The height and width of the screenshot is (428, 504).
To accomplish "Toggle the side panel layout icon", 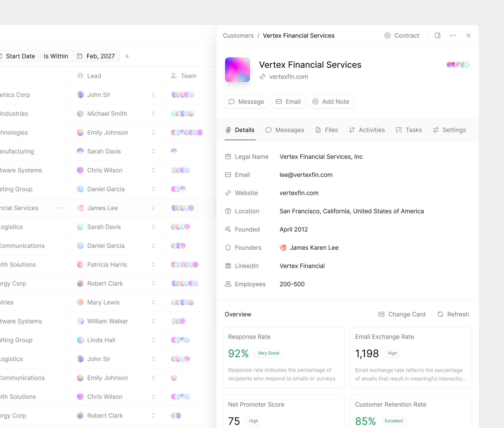I will (x=438, y=36).
